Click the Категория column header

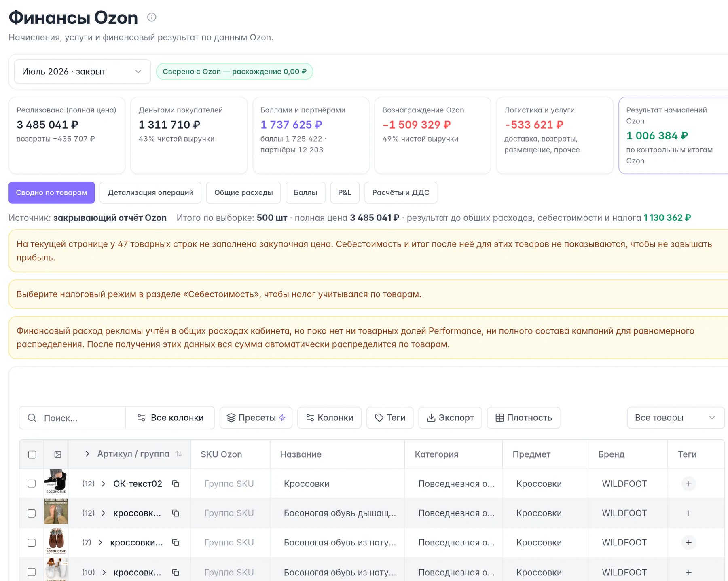[436, 454]
